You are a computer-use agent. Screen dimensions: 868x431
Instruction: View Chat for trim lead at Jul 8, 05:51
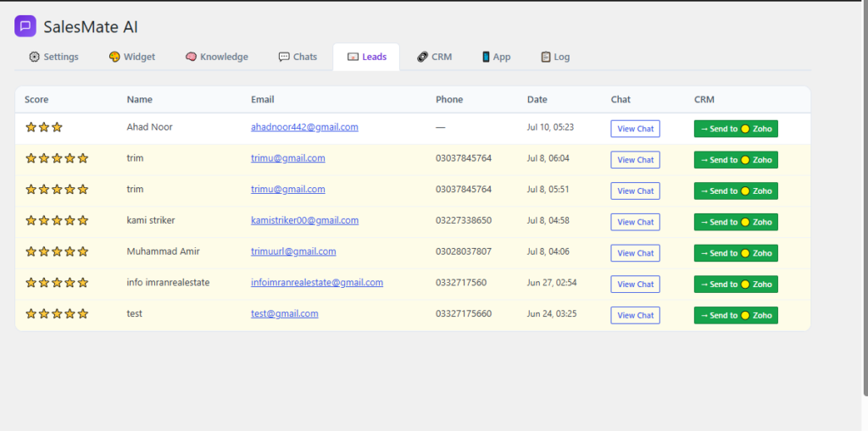[x=636, y=191]
